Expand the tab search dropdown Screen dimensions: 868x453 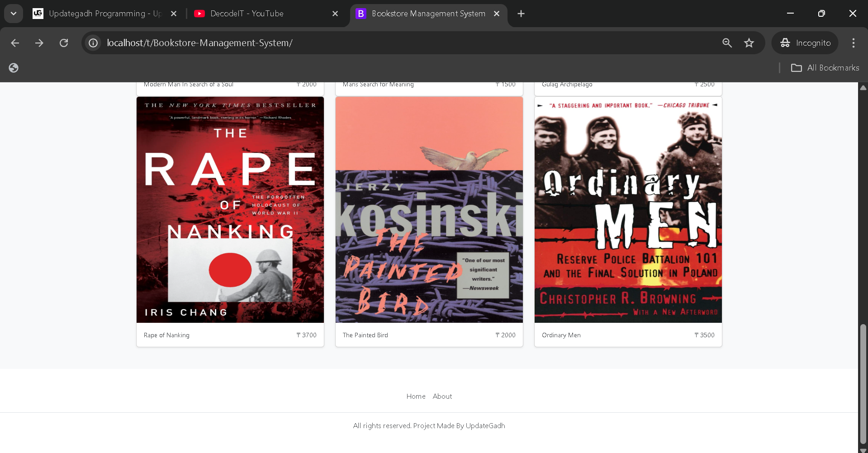pos(14,14)
